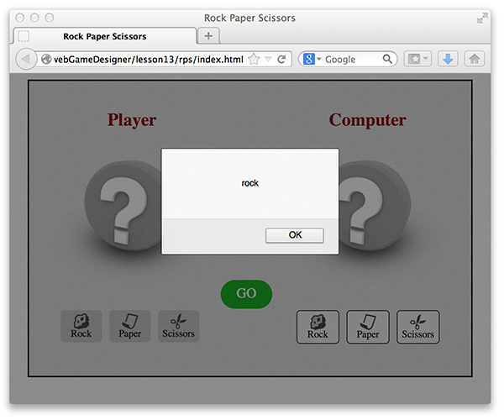
Task: Select the player's Rock button
Action: point(81,326)
